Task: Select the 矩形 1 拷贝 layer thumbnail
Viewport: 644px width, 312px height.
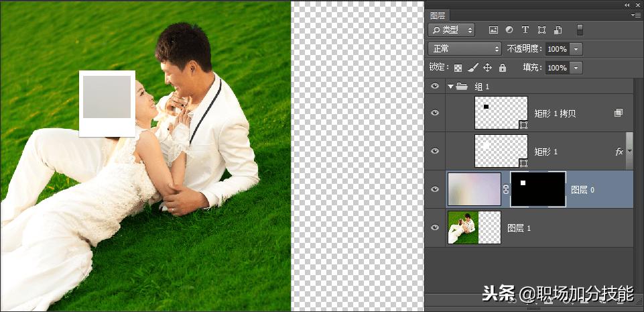Action: pyautogui.click(x=501, y=113)
